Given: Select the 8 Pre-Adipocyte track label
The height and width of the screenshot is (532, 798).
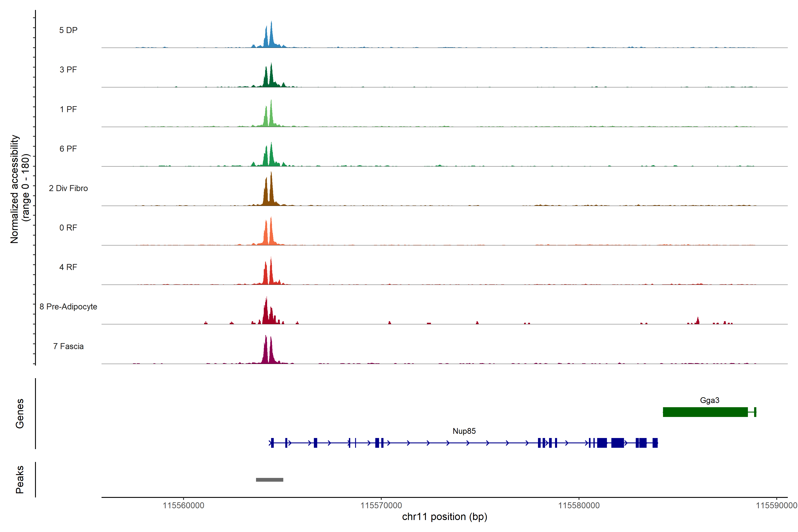Looking at the screenshot, I should pyautogui.click(x=68, y=307).
